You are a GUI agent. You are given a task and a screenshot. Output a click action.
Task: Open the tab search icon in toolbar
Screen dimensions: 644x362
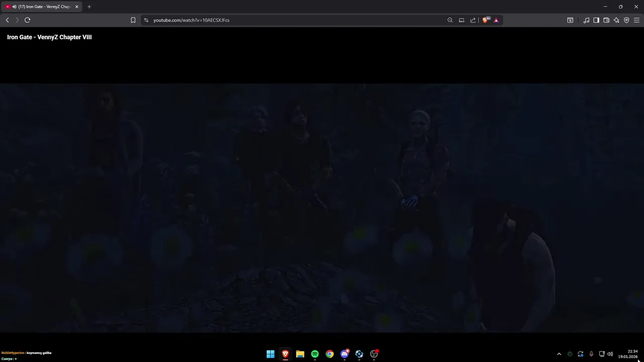point(570,20)
